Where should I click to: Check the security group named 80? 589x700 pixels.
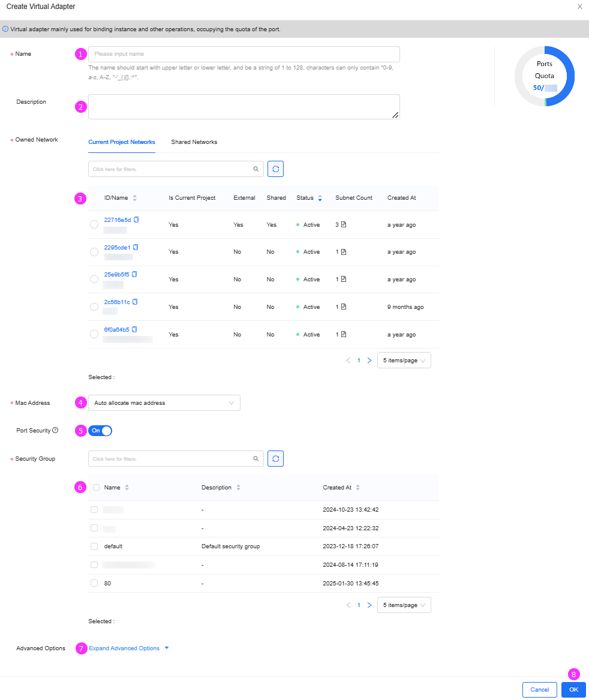[x=94, y=583]
